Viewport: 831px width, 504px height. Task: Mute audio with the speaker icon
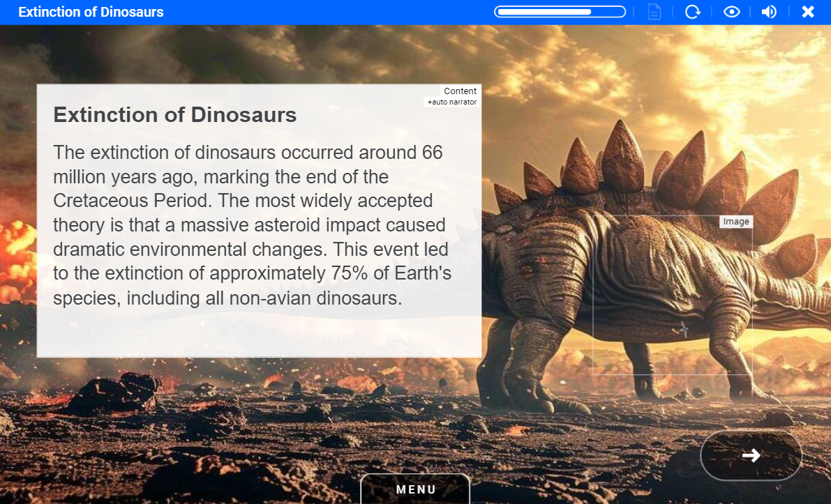(769, 12)
